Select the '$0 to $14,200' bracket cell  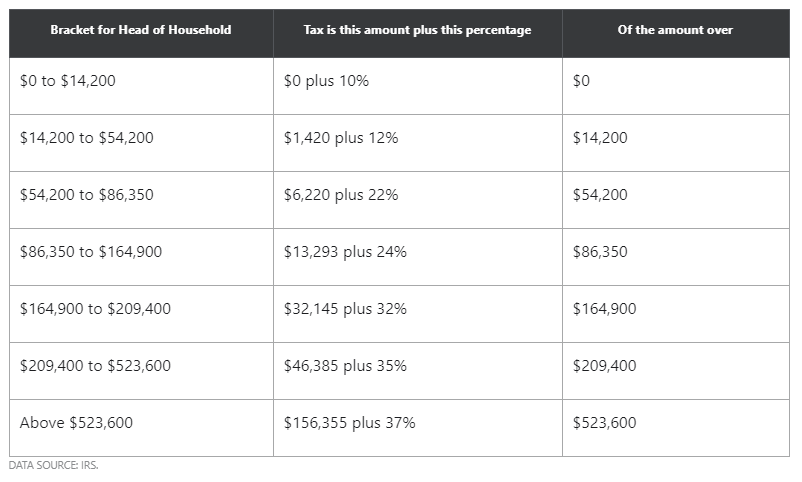141,86
